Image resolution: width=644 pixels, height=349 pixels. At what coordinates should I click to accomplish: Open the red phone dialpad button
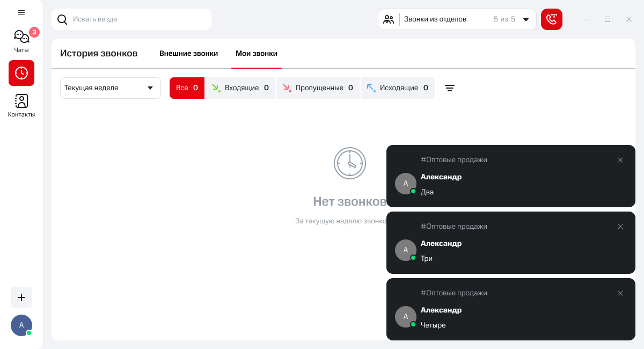coord(551,19)
